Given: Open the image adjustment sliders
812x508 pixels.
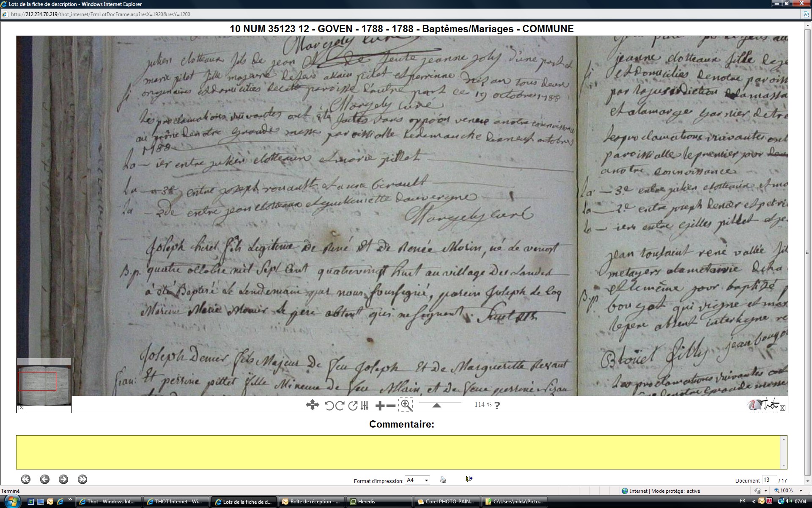Looking at the screenshot, I should click(x=365, y=406).
